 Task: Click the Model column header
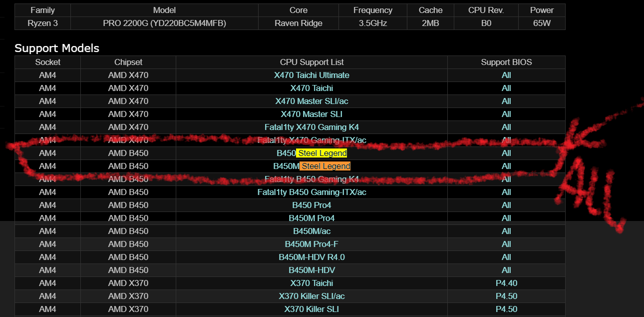point(164,10)
